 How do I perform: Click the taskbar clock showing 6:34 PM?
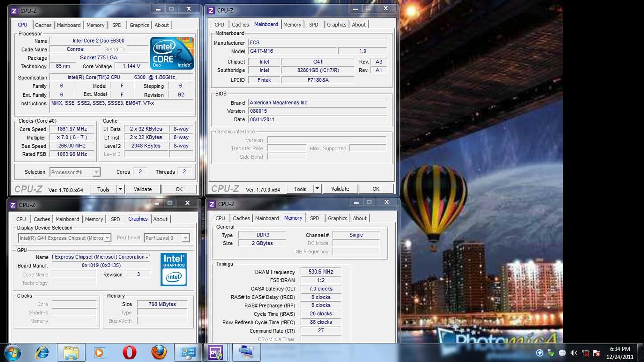(x=620, y=353)
